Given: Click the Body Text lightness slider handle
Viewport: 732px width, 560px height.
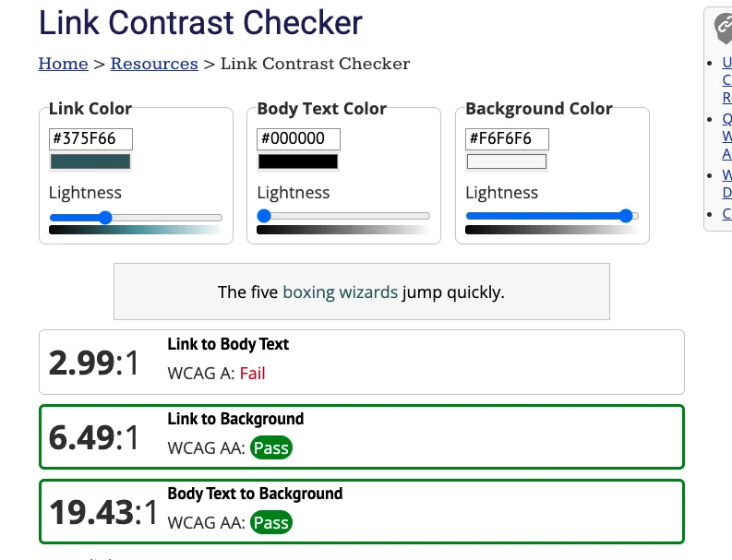Looking at the screenshot, I should [264, 216].
